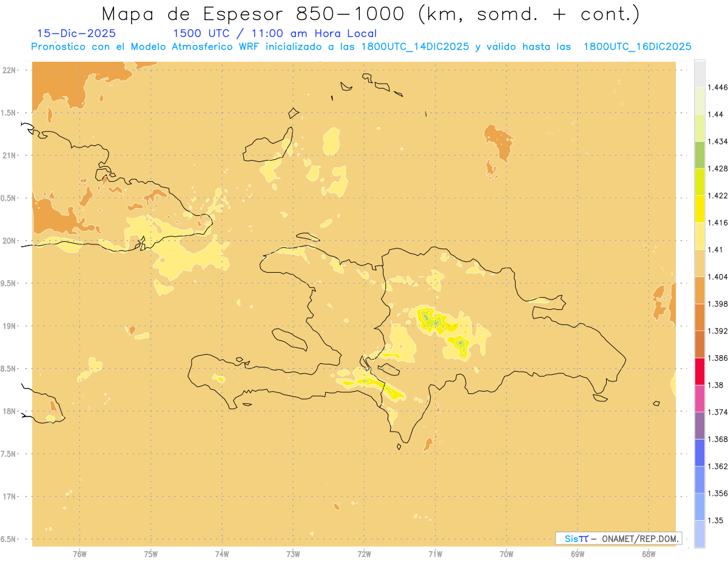Click the 1.386 color bar value

click(x=718, y=358)
